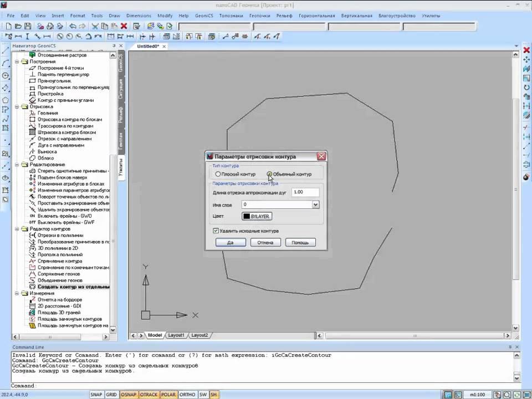Open the Dimensions menu
532x399 pixels.
coord(139,16)
